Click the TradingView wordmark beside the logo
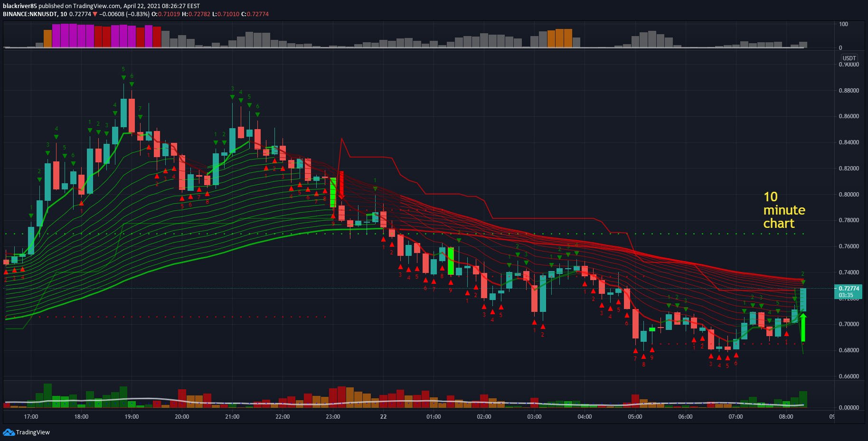The image size is (868, 441). click(x=33, y=432)
